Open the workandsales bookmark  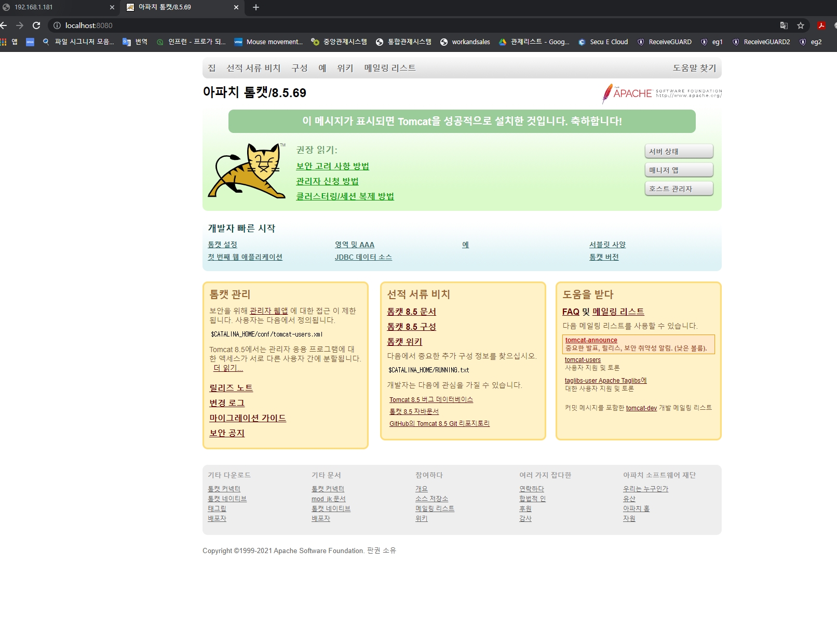click(465, 42)
